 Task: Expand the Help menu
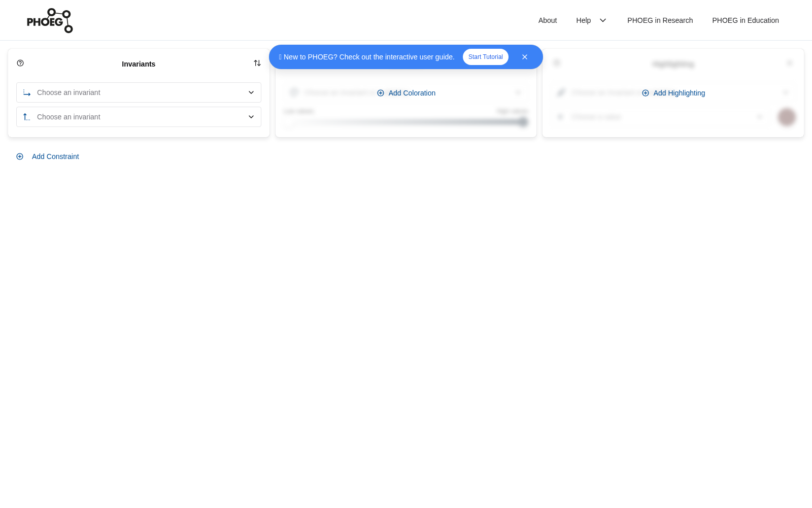coord(591,20)
